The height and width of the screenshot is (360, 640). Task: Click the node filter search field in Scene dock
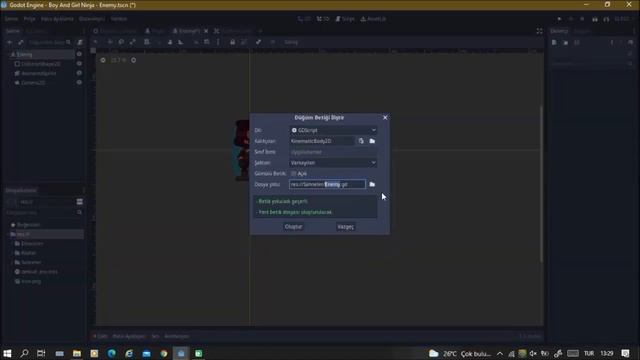(49, 42)
